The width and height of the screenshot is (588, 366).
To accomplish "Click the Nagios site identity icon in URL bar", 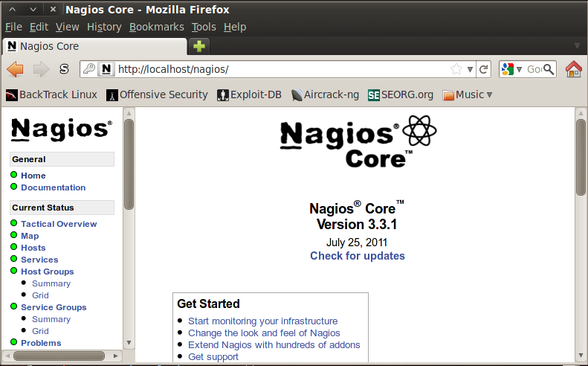I will point(106,69).
